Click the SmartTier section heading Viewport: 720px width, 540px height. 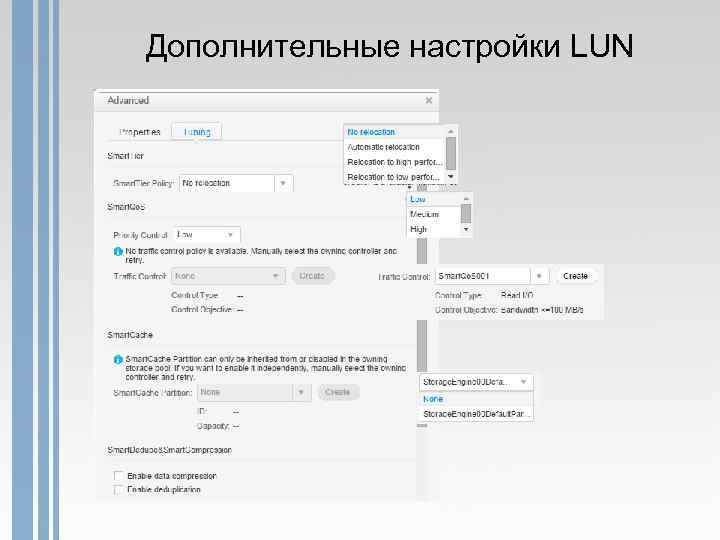click(125, 156)
